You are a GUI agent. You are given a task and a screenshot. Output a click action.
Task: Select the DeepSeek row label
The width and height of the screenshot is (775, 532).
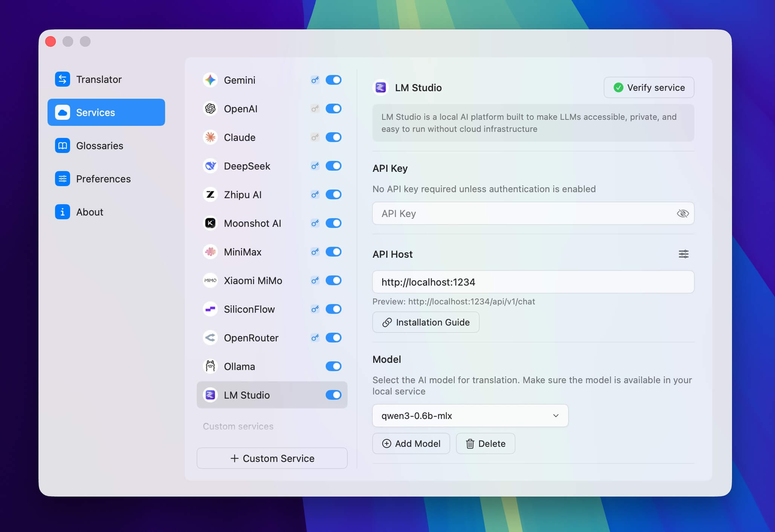pyautogui.click(x=247, y=166)
